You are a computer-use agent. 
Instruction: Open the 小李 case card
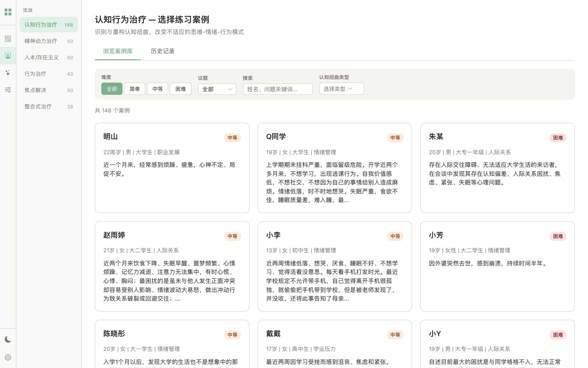coord(335,266)
